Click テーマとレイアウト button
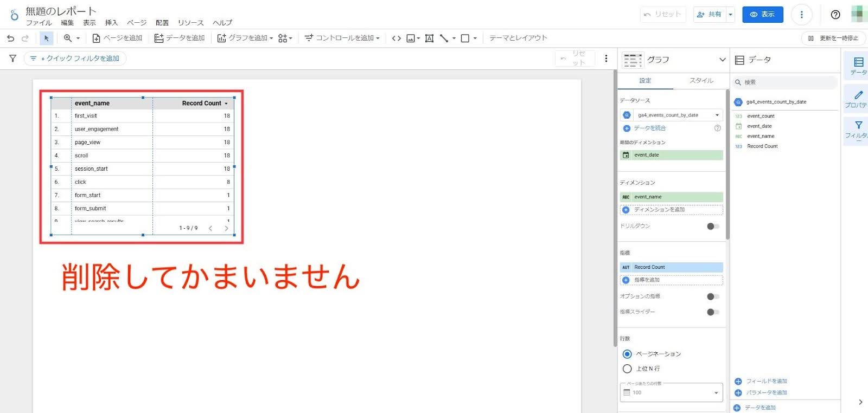Screen dimensions: 868x413 click(518, 38)
